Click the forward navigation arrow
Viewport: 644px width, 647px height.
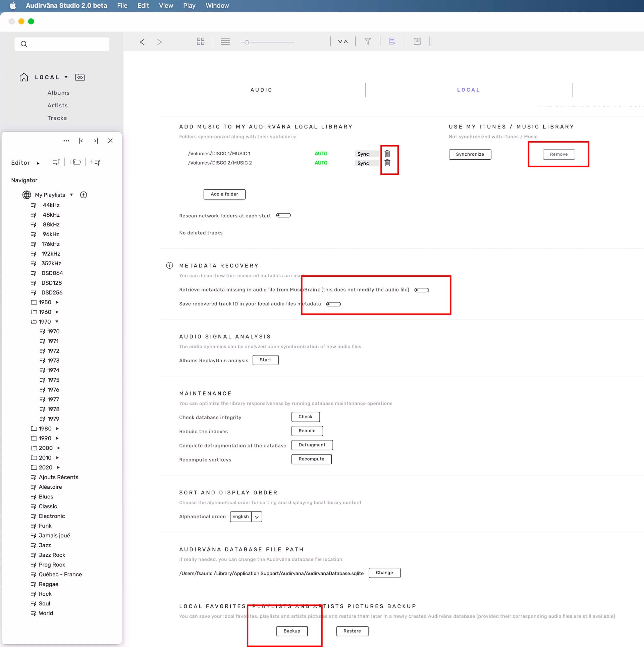point(159,42)
